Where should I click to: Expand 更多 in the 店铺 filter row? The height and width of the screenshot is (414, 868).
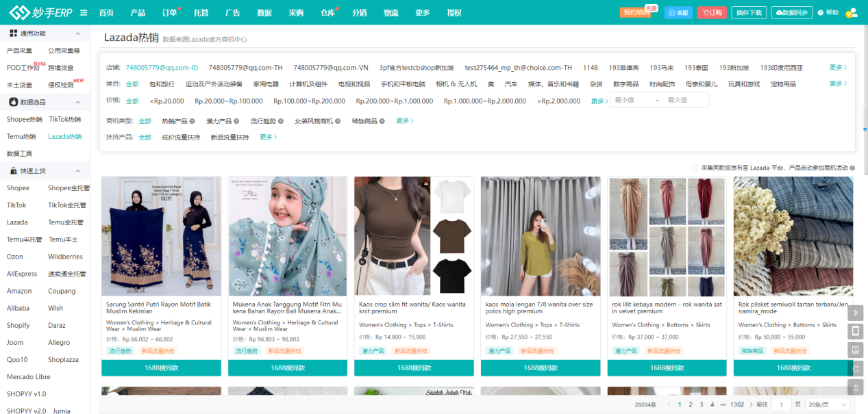coord(839,68)
